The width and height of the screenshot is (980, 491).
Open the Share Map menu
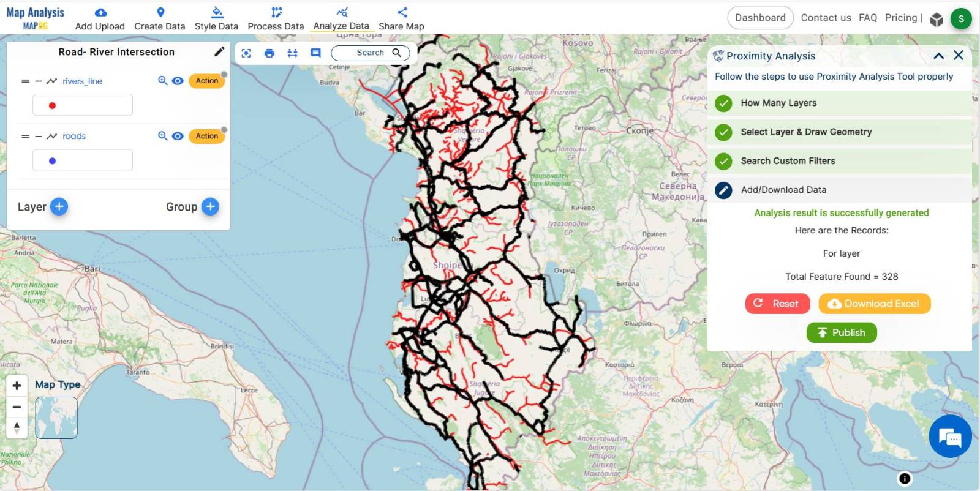(x=401, y=19)
